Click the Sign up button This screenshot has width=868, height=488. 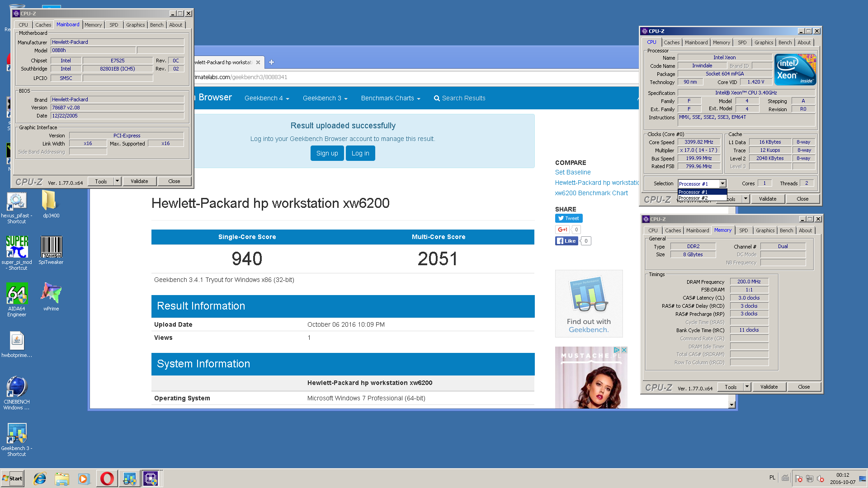327,153
